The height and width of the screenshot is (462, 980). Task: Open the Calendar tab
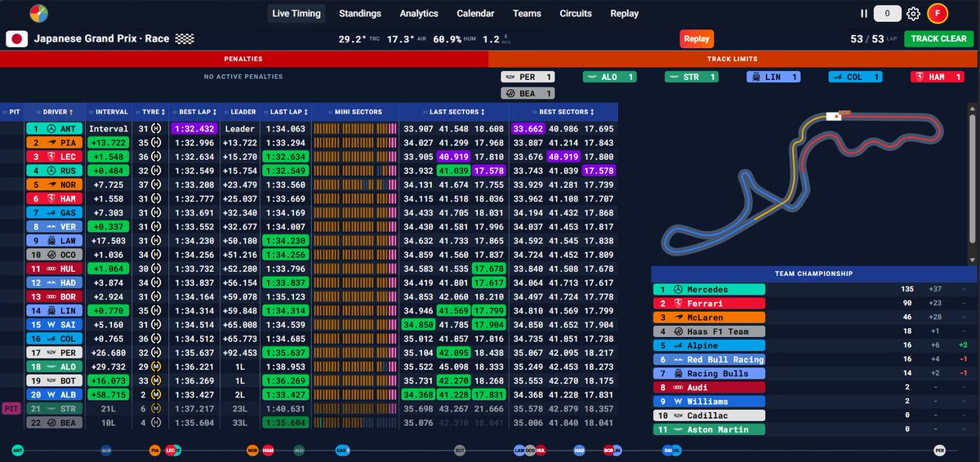[475, 13]
